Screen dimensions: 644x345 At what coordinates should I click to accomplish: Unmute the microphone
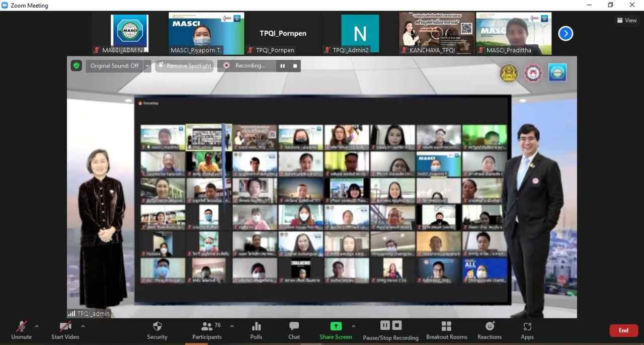pos(21,330)
